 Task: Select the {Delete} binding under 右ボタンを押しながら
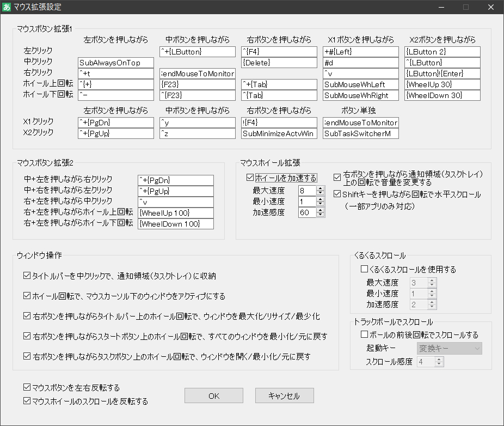279,62
